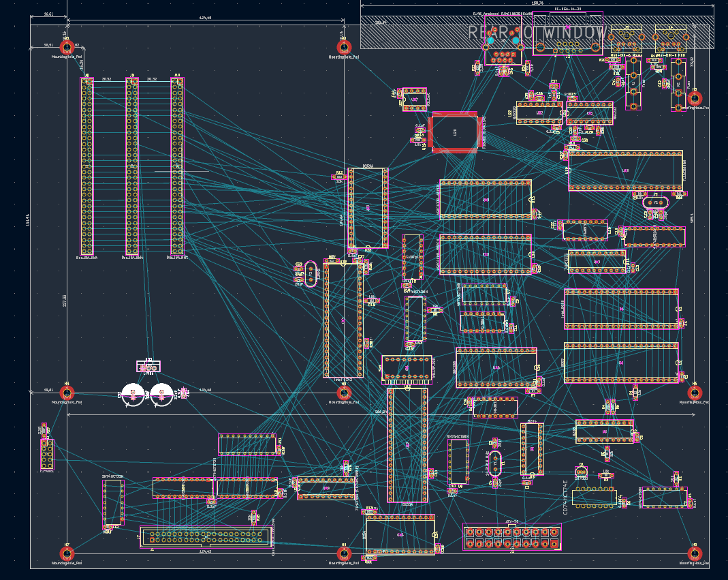
Task: Select fuse holder F1 footprint
Action: click(633, 84)
